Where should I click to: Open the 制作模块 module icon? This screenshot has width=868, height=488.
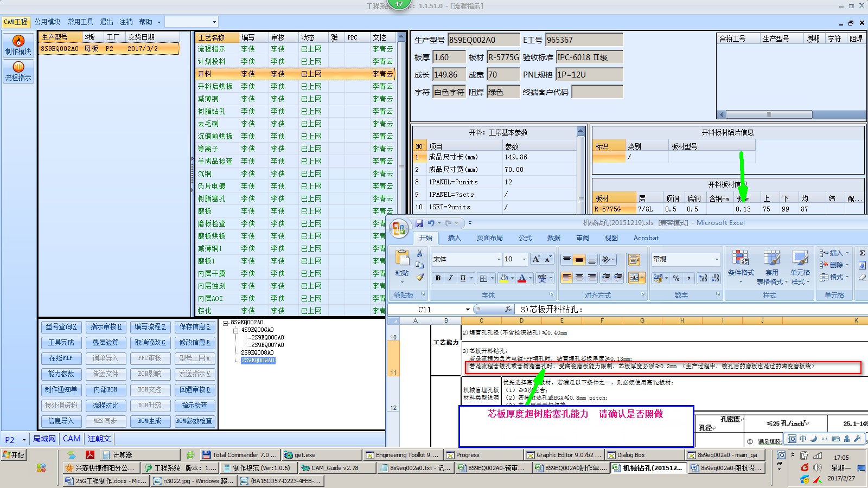[x=18, y=45]
